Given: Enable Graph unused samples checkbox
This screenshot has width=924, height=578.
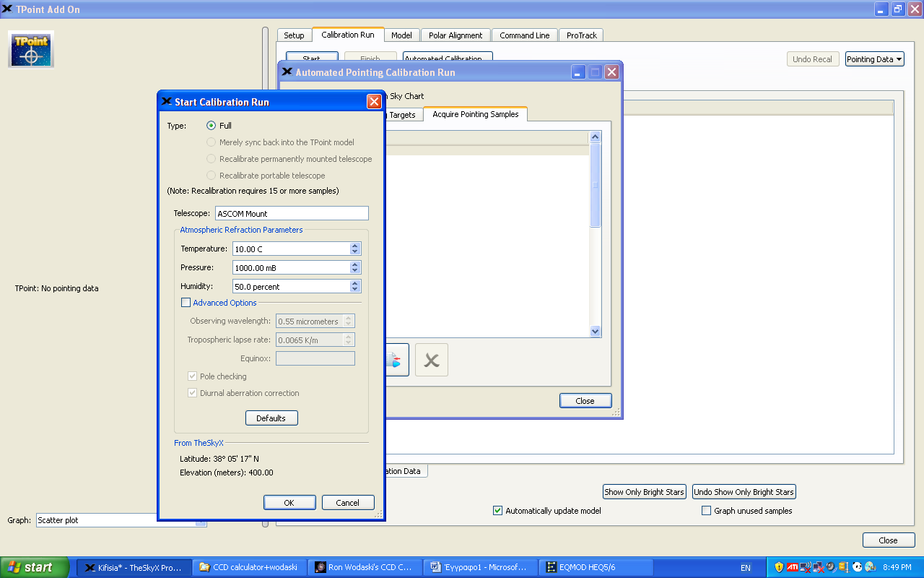Looking at the screenshot, I should (707, 511).
